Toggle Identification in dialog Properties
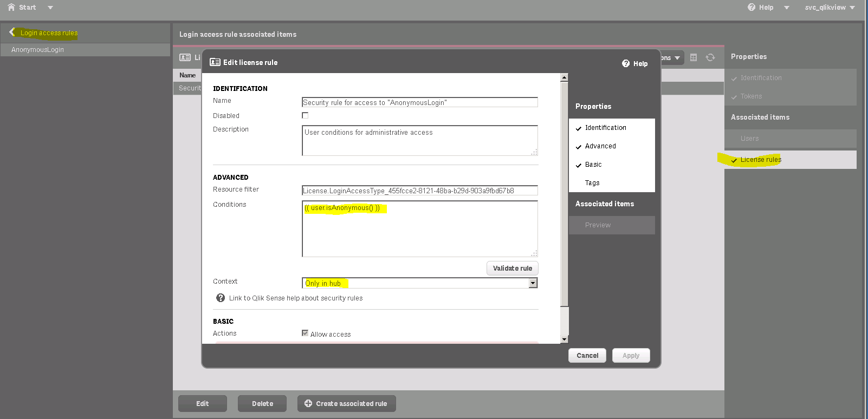 coord(612,128)
